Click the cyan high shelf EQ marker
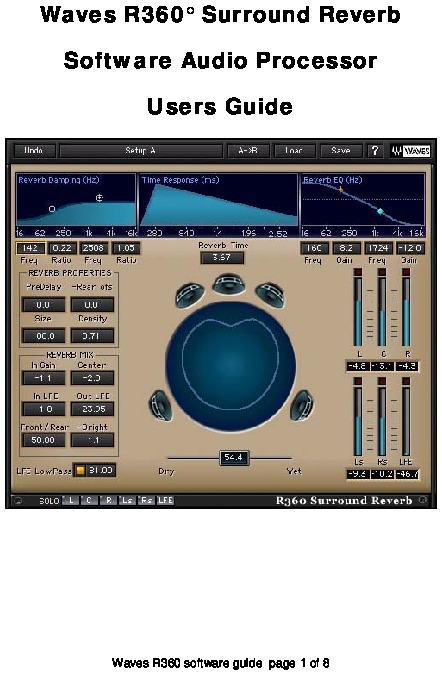 [x=380, y=211]
